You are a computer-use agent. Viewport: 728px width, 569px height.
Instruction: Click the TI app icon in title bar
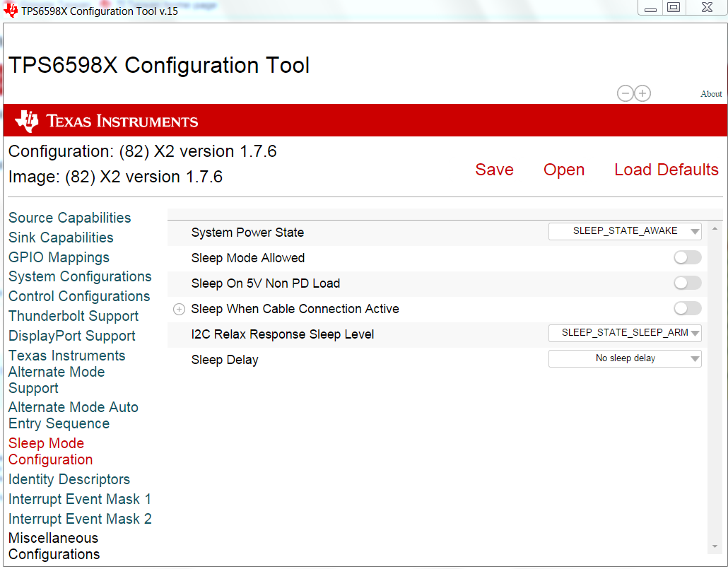pyautogui.click(x=10, y=10)
